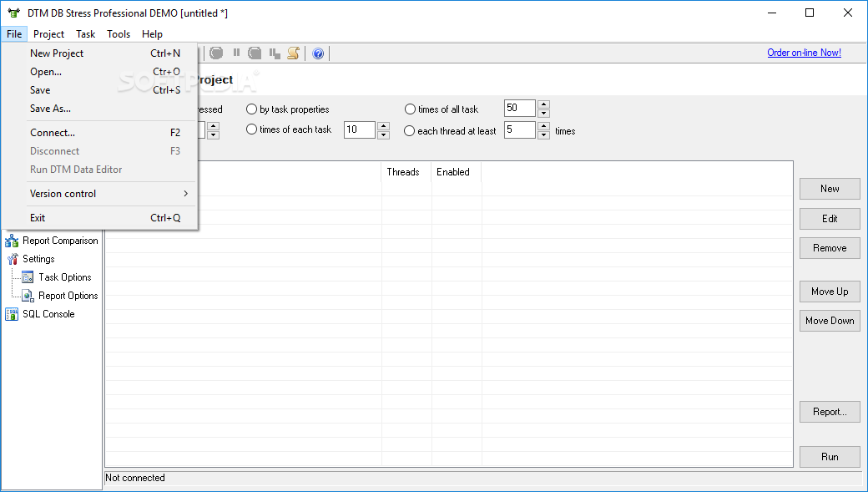Image resolution: width=868 pixels, height=492 pixels.
Task: Select SQL Console in the tree
Action: pyautogui.click(x=48, y=313)
